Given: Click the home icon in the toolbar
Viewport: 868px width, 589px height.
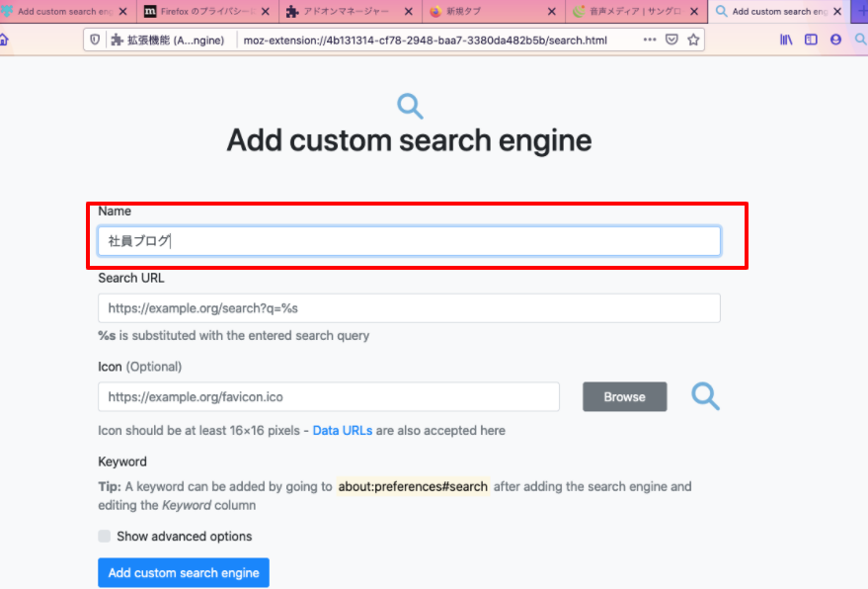Looking at the screenshot, I should [4, 41].
